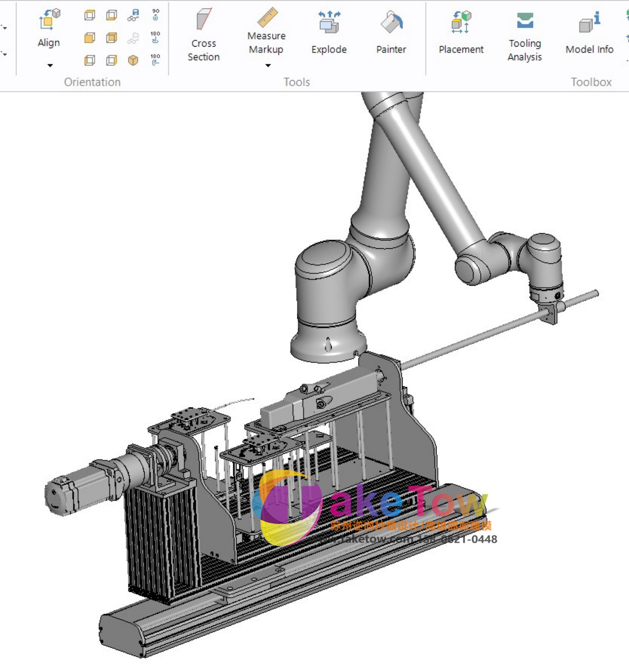Flip the view 180 degrees horizontally
Image resolution: width=629 pixels, height=672 pixels.
pyautogui.click(x=155, y=60)
